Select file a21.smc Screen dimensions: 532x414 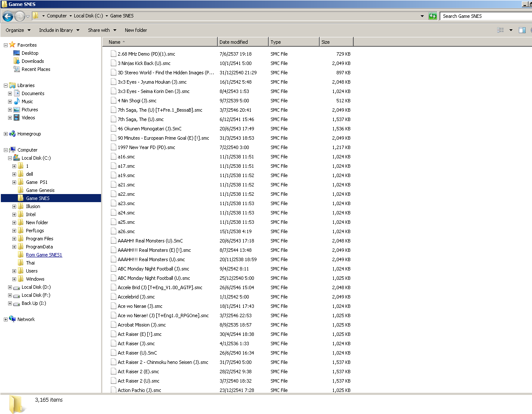pos(126,185)
